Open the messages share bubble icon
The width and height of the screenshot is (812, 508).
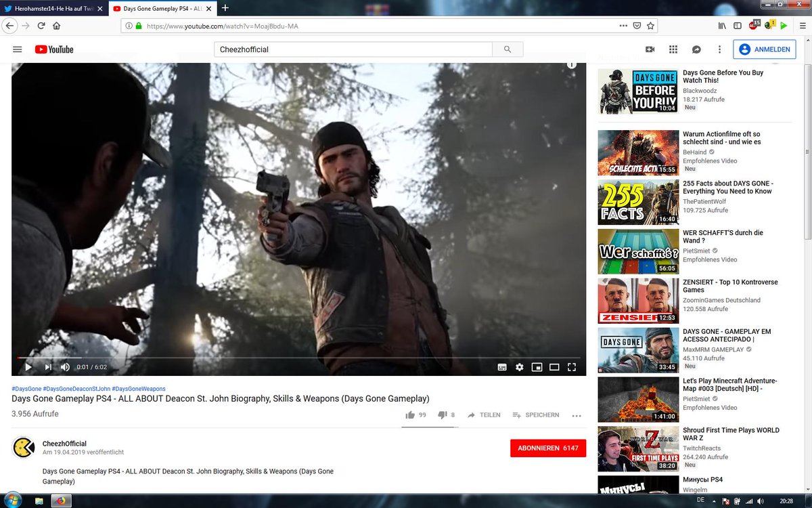[x=696, y=49]
